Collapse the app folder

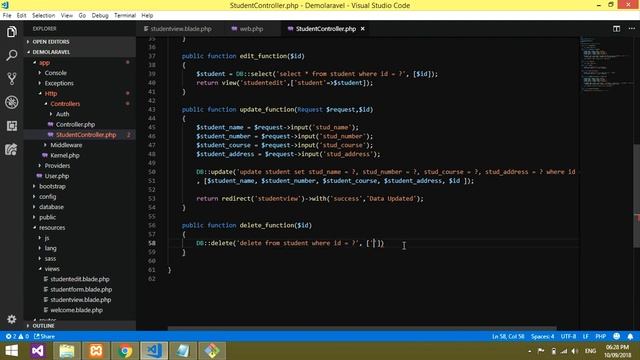click(x=79, y=62)
